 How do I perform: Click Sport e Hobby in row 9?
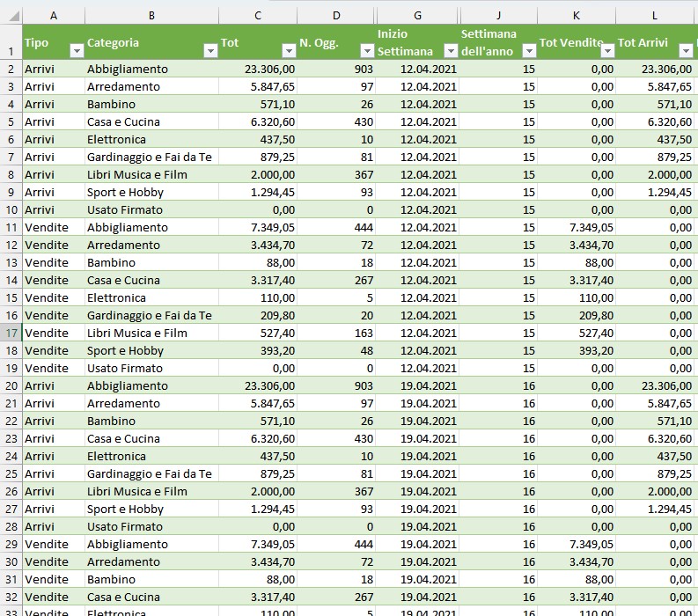[151, 192]
